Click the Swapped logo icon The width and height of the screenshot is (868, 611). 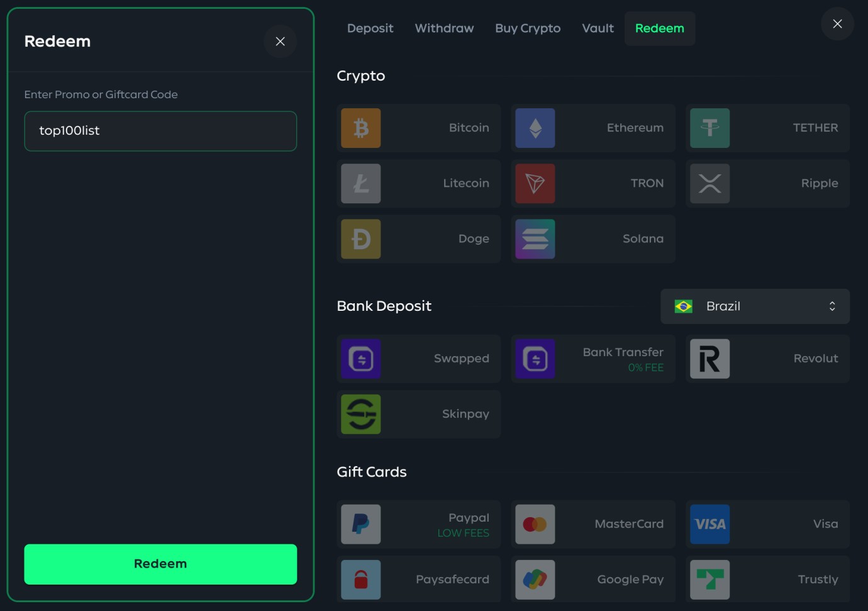click(361, 359)
